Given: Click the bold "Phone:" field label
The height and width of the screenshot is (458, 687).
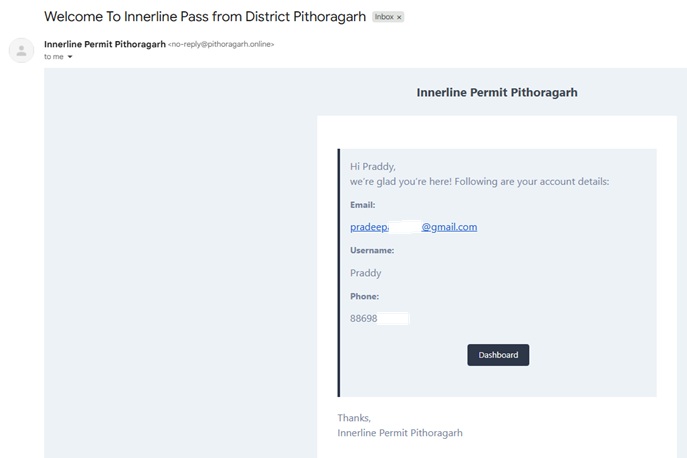Looking at the screenshot, I should pyautogui.click(x=364, y=296).
